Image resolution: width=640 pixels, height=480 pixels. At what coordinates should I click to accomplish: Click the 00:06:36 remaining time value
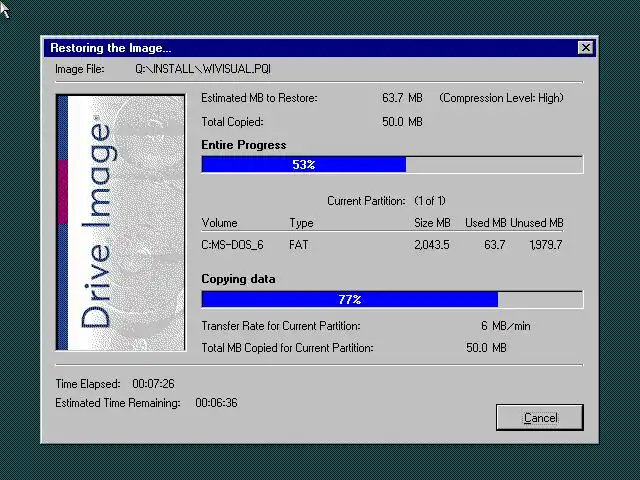click(x=216, y=403)
